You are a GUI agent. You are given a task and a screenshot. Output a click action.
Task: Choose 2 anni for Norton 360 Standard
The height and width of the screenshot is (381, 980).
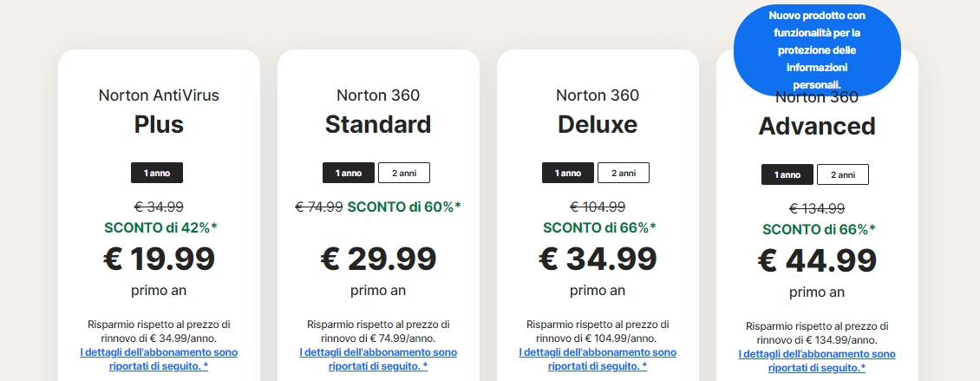coord(403,173)
